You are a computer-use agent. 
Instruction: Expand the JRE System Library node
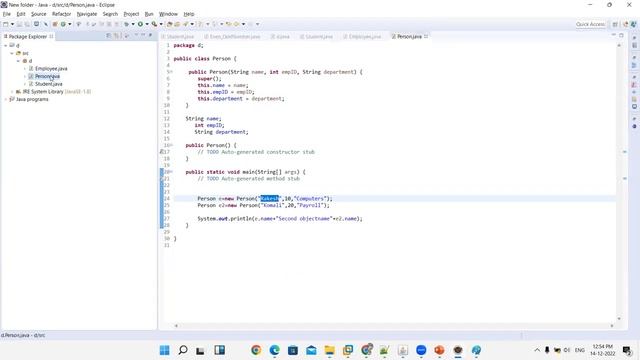[x=12, y=91]
